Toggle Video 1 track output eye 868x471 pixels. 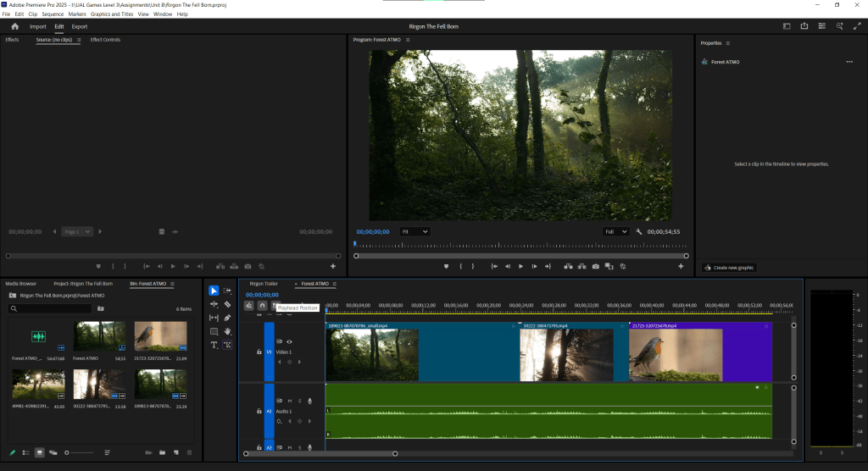[289, 341]
